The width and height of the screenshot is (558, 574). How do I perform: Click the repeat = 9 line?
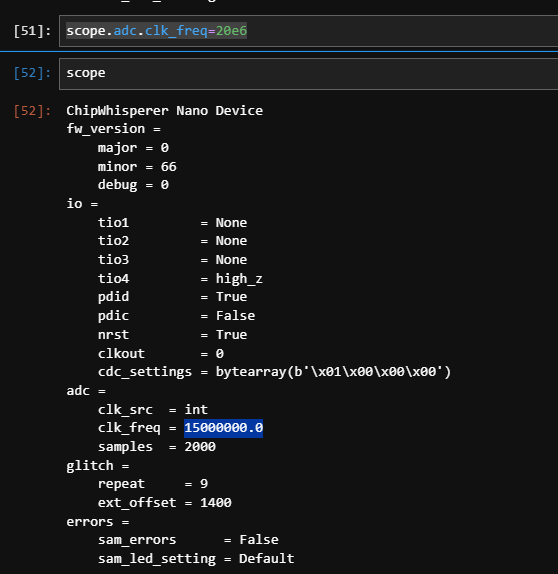[153, 484]
